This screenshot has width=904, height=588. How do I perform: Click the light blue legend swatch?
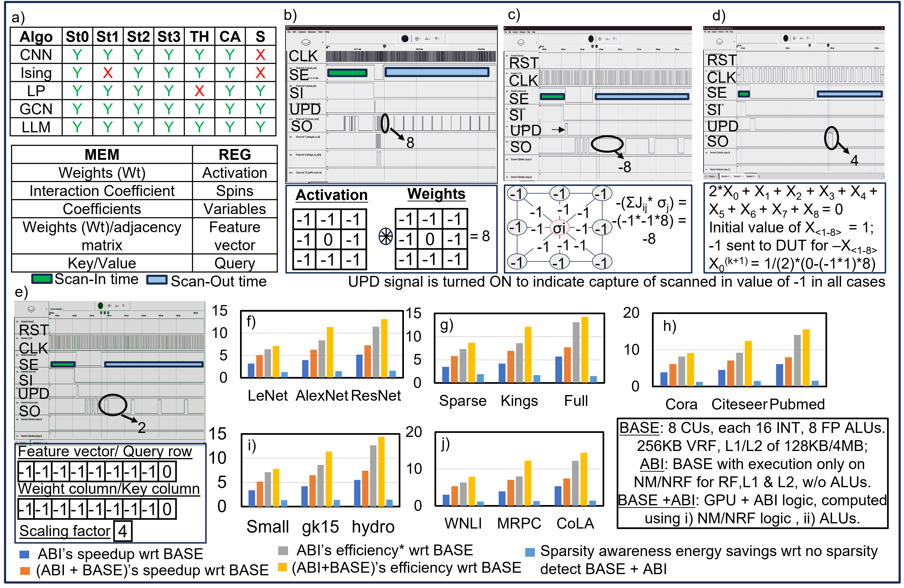157,280
